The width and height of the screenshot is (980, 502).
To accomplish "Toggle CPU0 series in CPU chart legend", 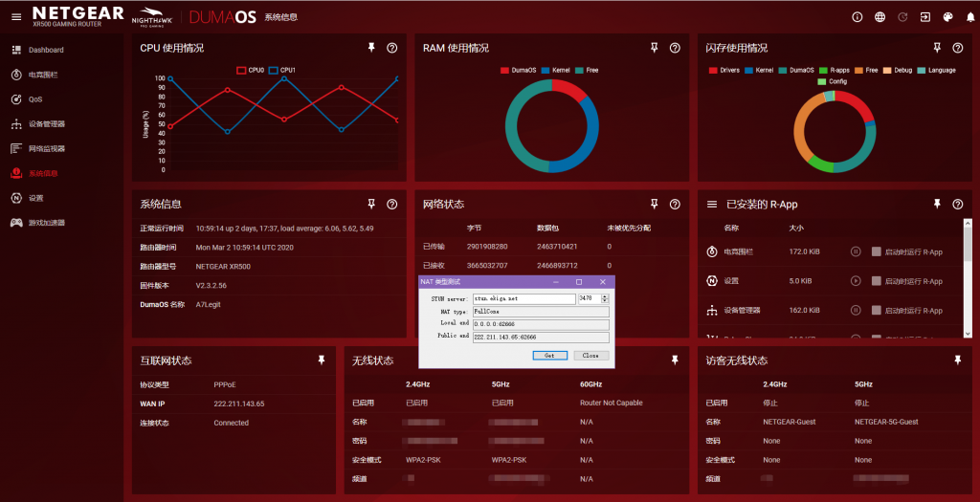I will pos(250,71).
